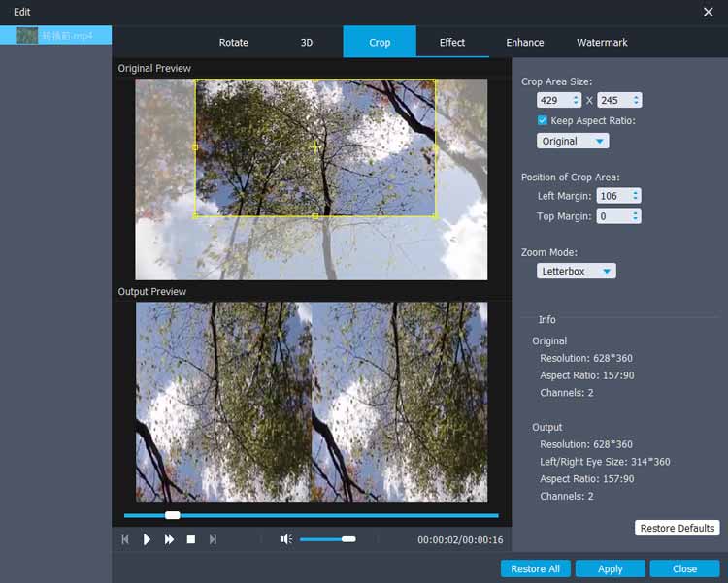
Task: Click the Play button in playback controls
Action: click(x=148, y=539)
